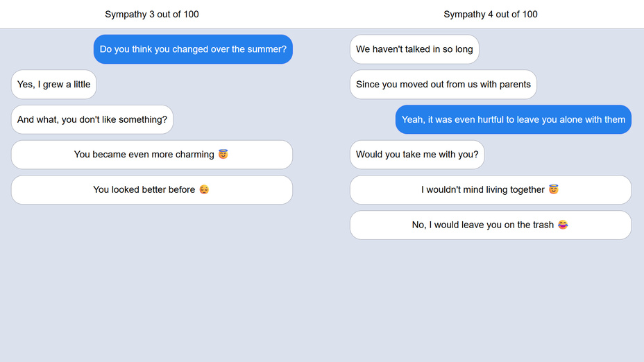Select the "Since you moved out" message
This screenshot has height=362, width=644.
[443, 85]
